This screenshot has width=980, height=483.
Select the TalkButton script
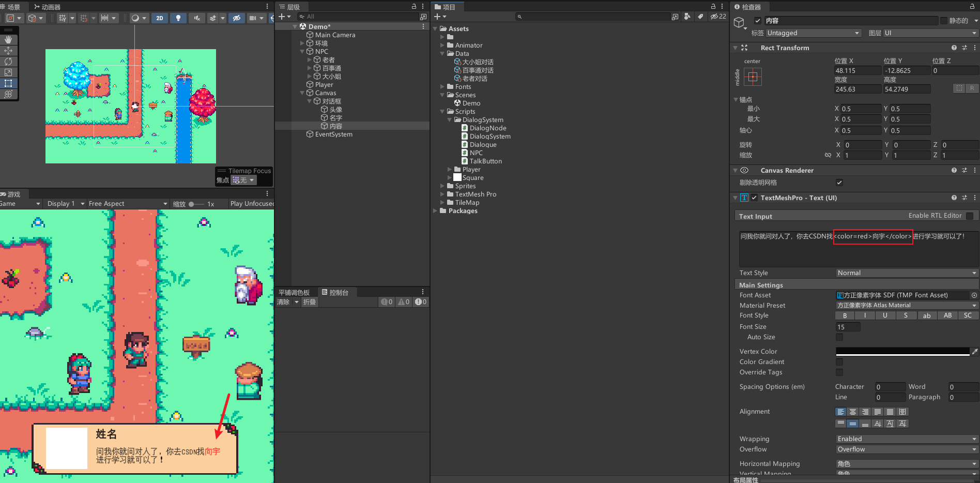[x=485, y=161]
